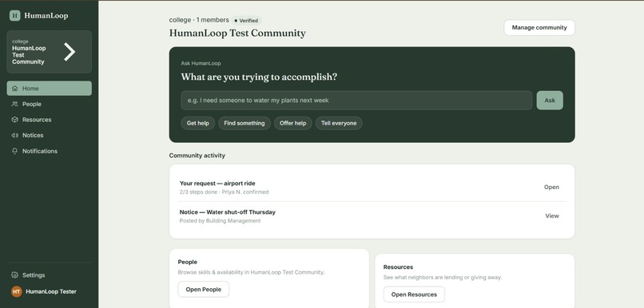
Task: Click the Verified badge
Action: point(246,21)
